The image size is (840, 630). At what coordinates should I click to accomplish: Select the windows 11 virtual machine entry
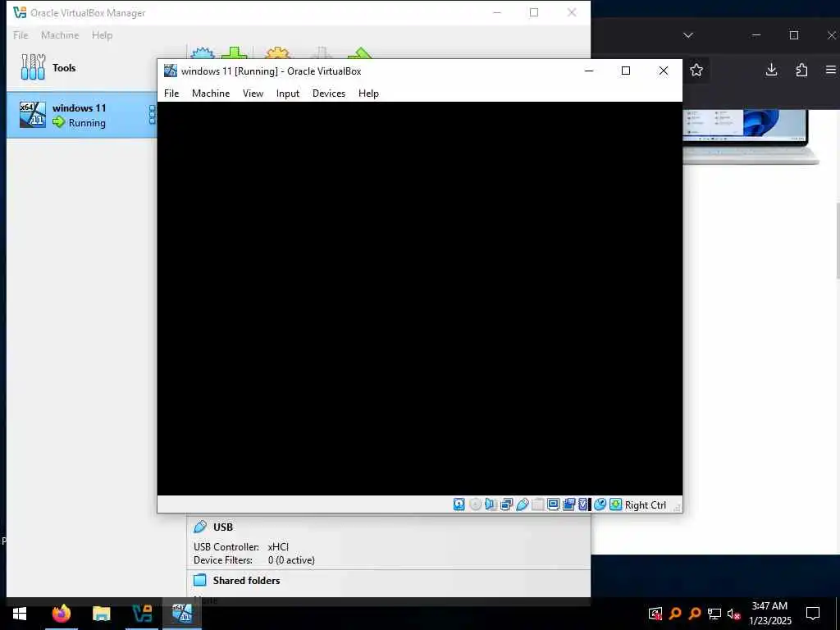point(81,115)
